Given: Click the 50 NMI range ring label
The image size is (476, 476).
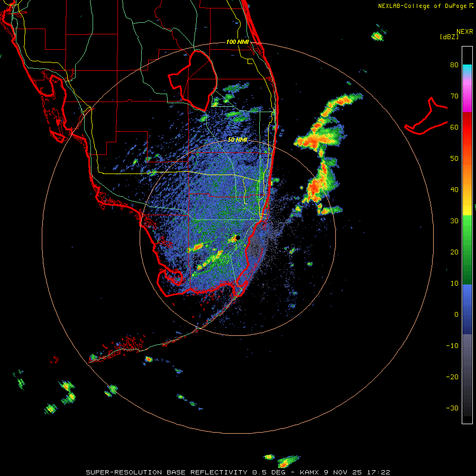Looking at the screenshot, I should pyautogui.click(x=237, y=140).
